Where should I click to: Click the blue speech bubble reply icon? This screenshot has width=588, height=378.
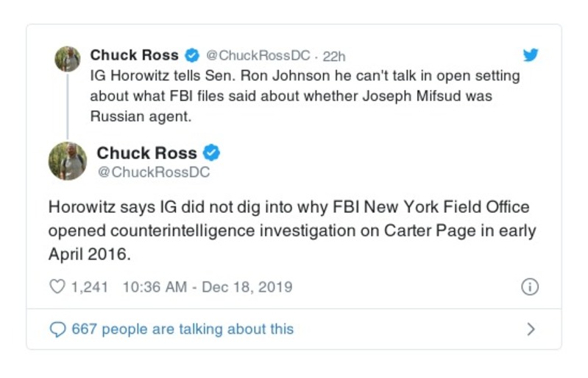57,329
